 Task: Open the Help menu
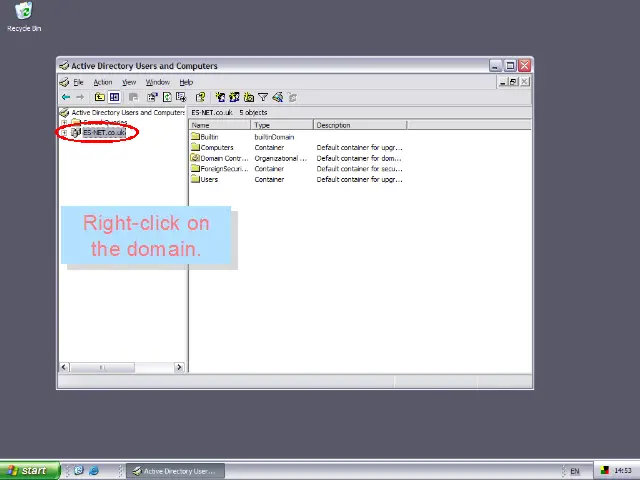click(x=186, y=82)
